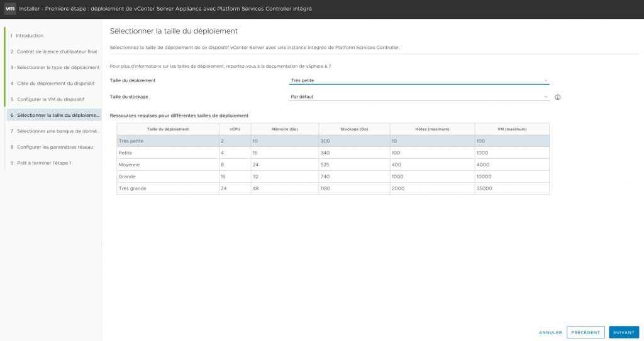Click the storage size dropdown chevron
The width and height of the screenshot is (644, 341).
coord(546,97)
